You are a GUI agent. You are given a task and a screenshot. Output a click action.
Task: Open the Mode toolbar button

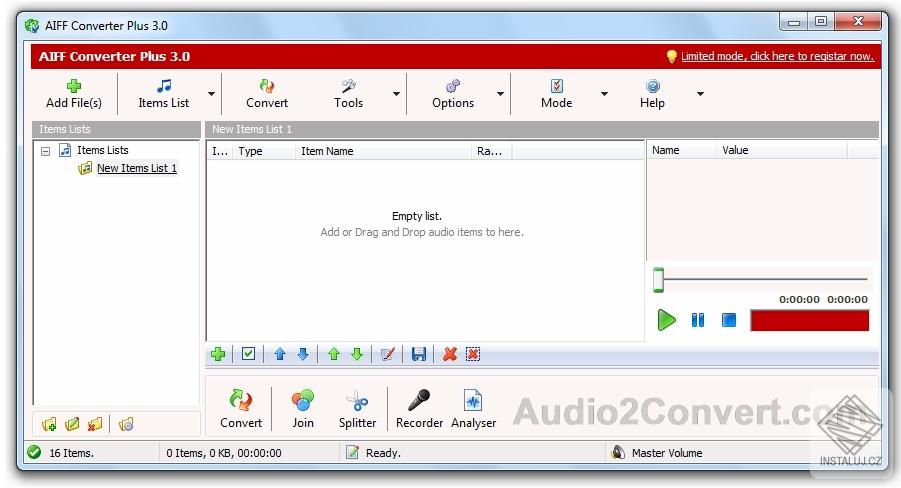pyautogui.click(x=556, y=94)
